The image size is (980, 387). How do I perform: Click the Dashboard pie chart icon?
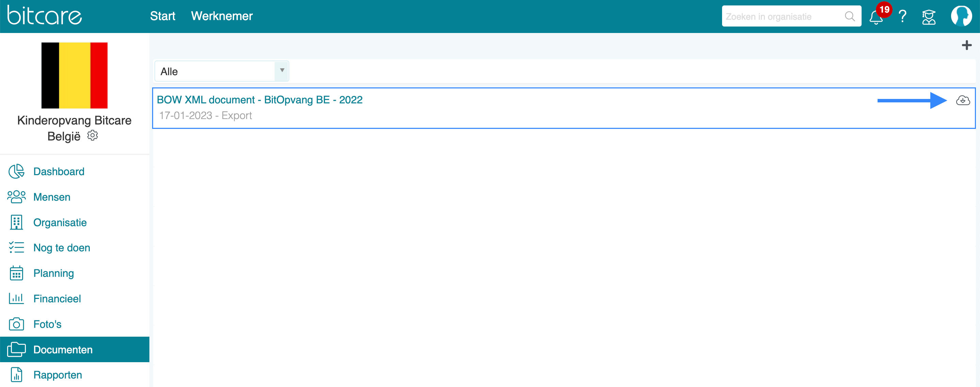click(x=16, y=171)
